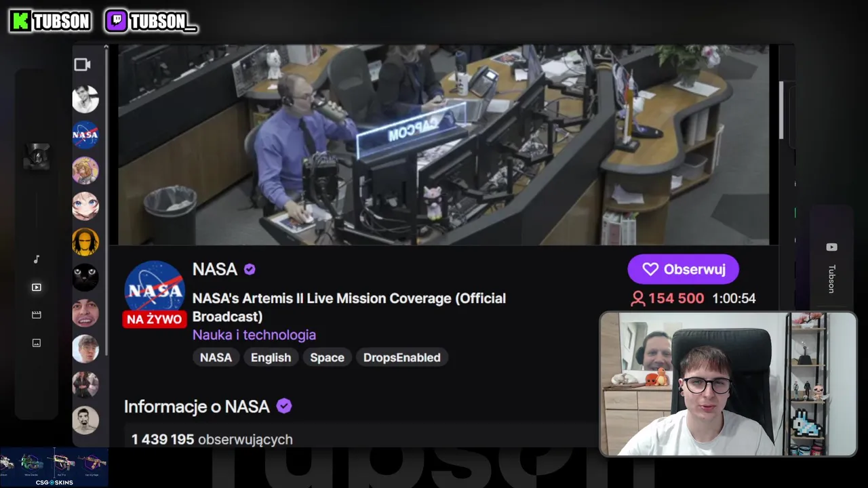This screenshot has width=868, height=488.
Task: Click the NA ŻYWO live badge
Action: tap(155, 319)
